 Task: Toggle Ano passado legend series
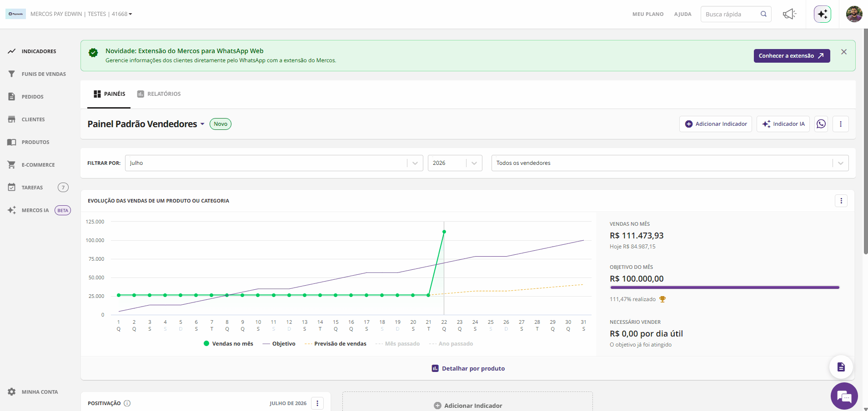tap(451, 344)
